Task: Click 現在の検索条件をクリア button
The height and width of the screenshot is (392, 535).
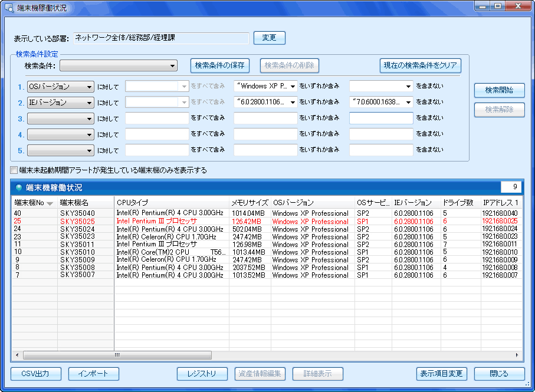Action: pyautogui.click(x=421, y=65)
